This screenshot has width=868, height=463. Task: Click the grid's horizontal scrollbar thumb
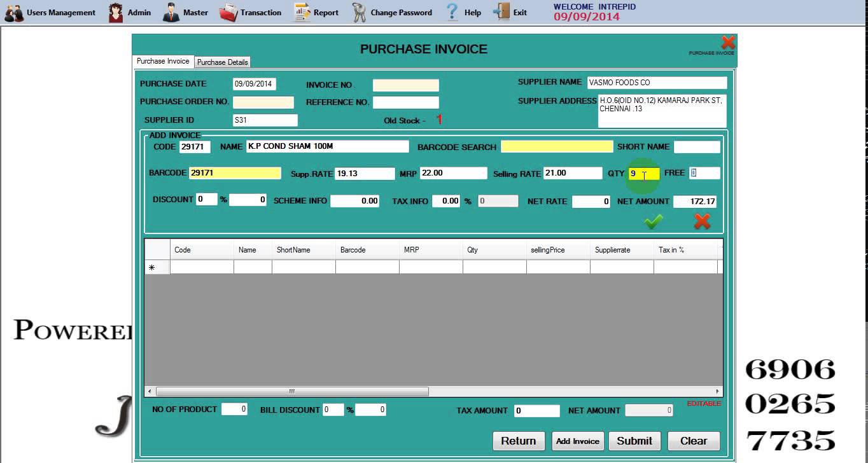(292, 392)
